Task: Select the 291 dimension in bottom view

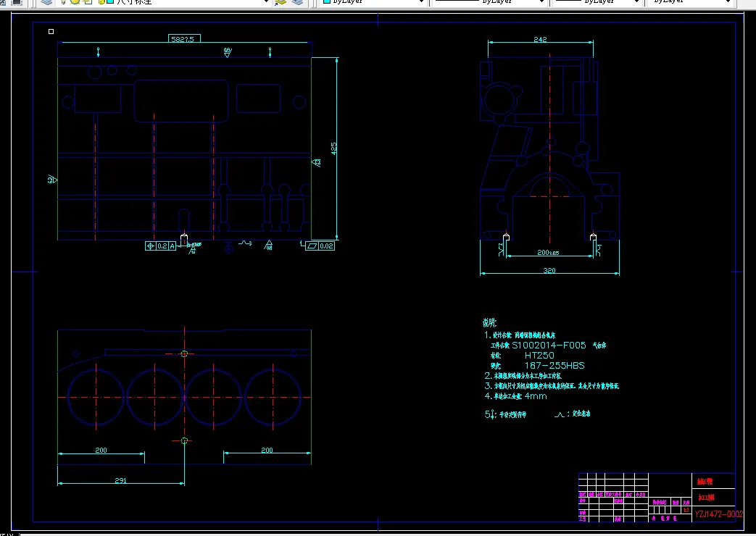Action: click(x=120, y=480)
